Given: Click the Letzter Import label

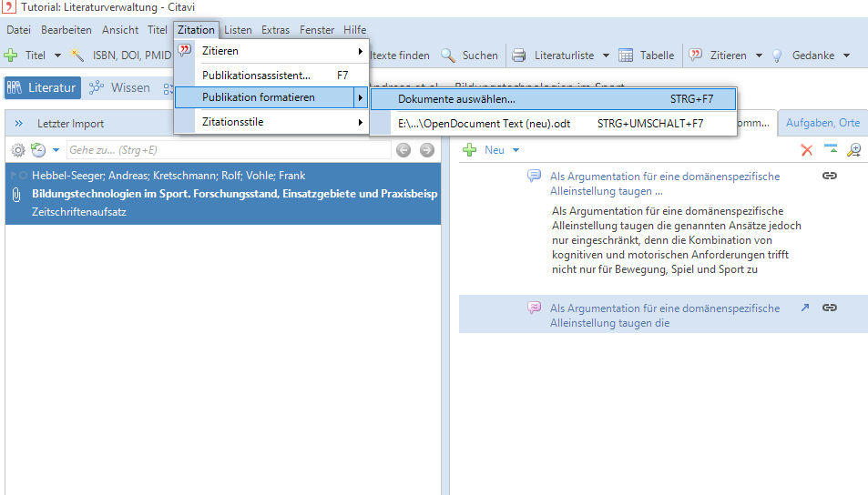Looking at the screenshot, I should point(70,124).
